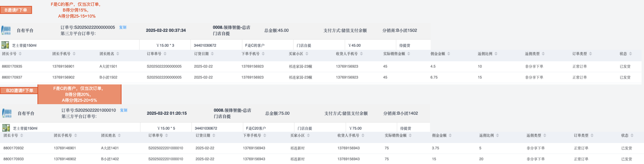Sort by 买家小区 in order S2025022200000005 table

[x=307, y=54]
